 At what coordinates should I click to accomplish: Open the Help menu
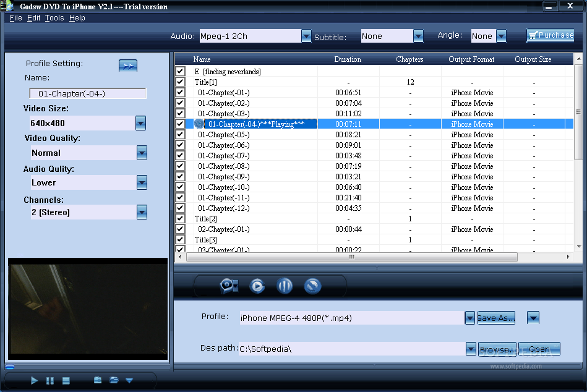pos(77,18)
